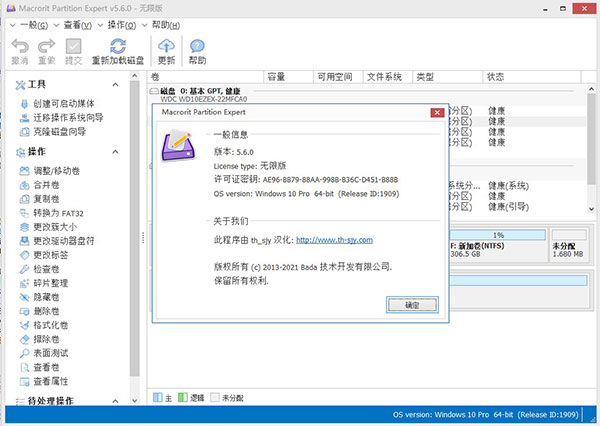Close the Macrorit Partition Expert about dialog
The height and width of the screenshot is (426, 600).
coord(437,113)
